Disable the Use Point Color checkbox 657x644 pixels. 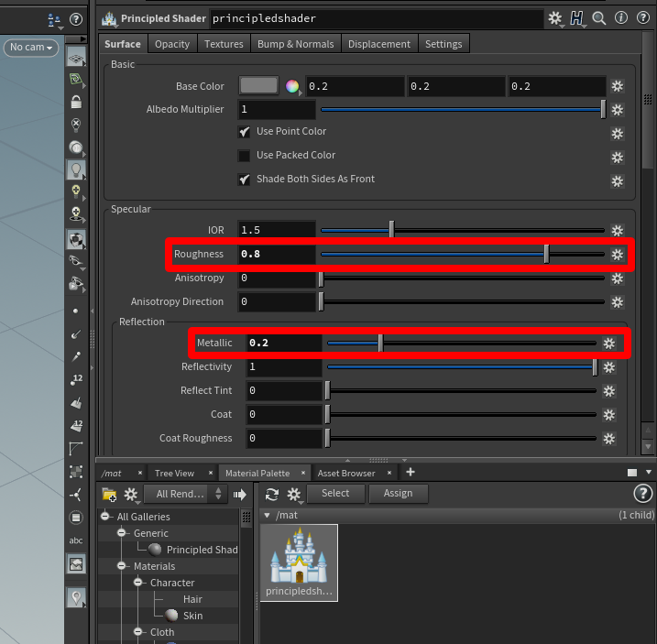coord(245,132)
